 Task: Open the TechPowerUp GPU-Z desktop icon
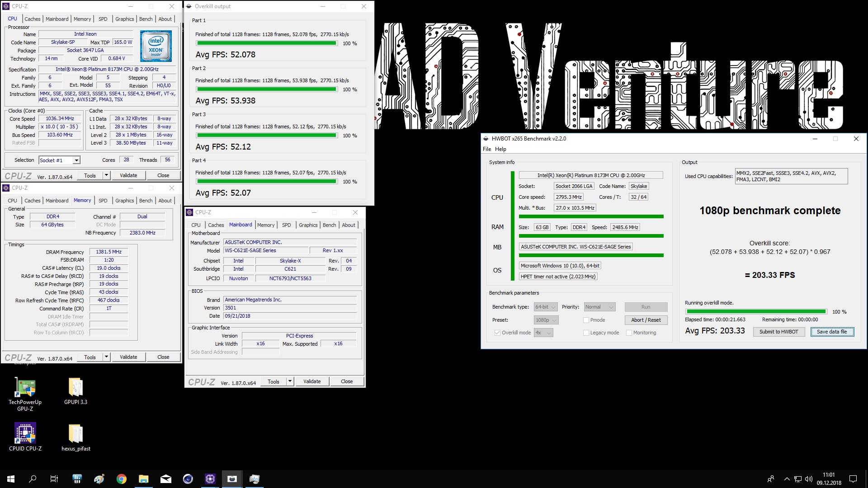point(25,394)
